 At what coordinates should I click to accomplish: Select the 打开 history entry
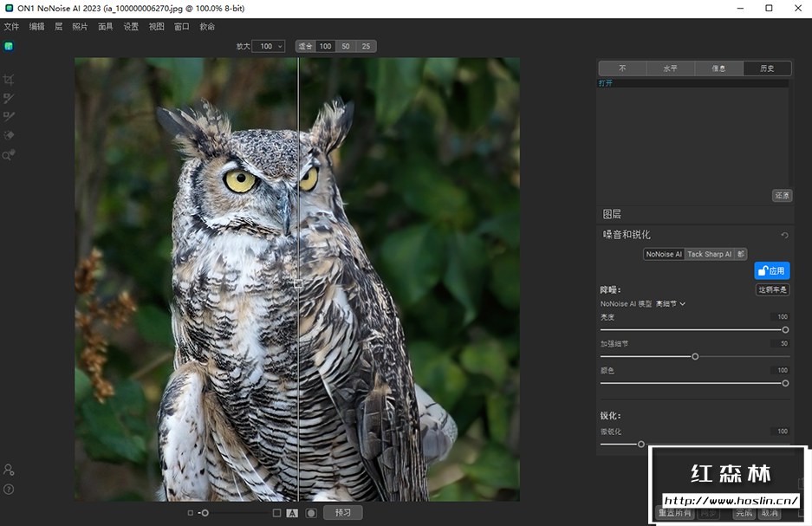(x=605, y=83)
